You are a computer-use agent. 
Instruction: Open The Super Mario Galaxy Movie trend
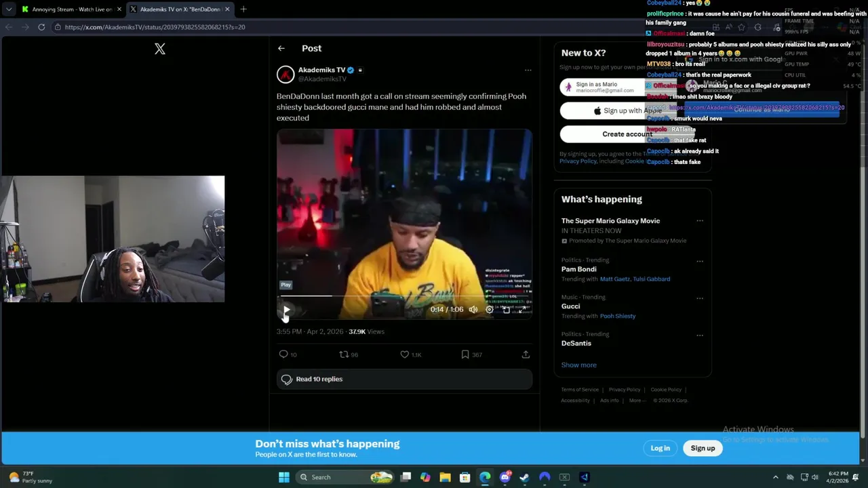click(x=610, y=221)
